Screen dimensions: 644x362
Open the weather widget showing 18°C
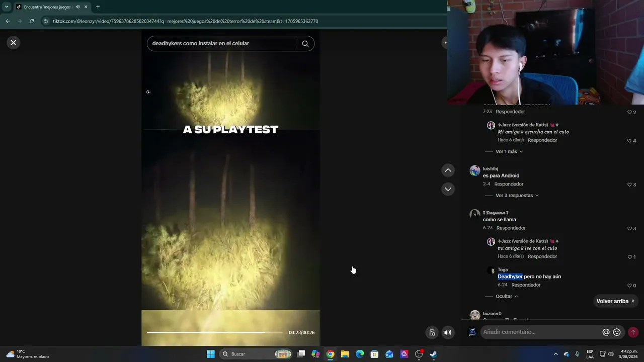[28, 354]
